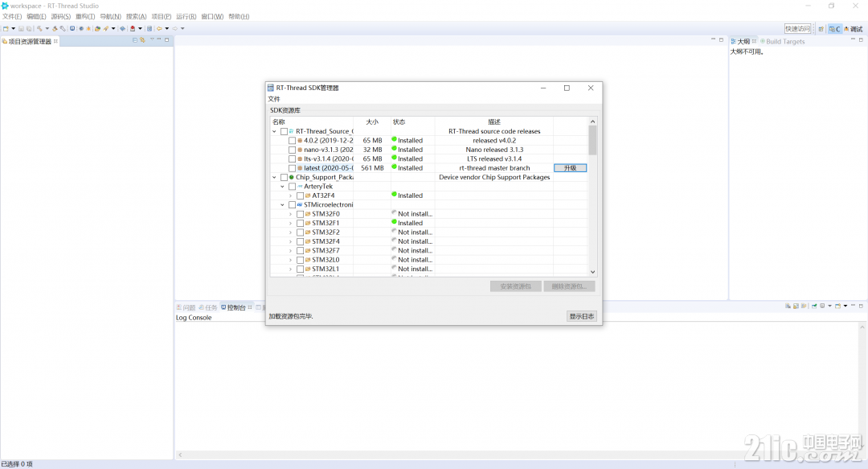The height and width of the screenshot is (469, 868).
Task: Click the new project toolbar icon
Action: [x=6, y=28]
